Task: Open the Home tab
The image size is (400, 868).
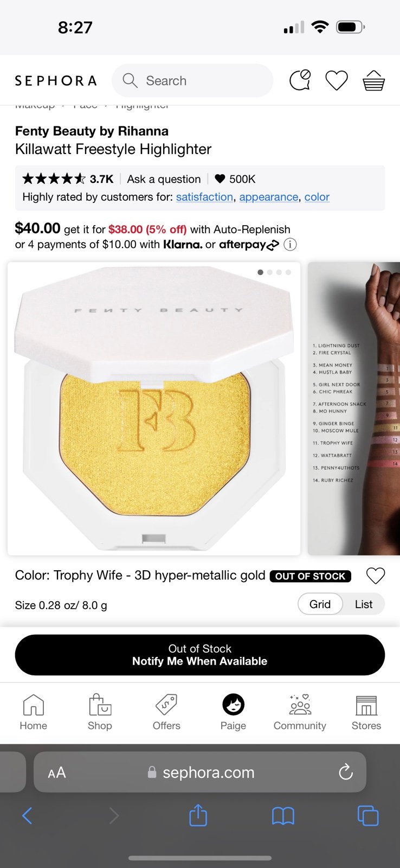Action: click(x=34, y=712)
